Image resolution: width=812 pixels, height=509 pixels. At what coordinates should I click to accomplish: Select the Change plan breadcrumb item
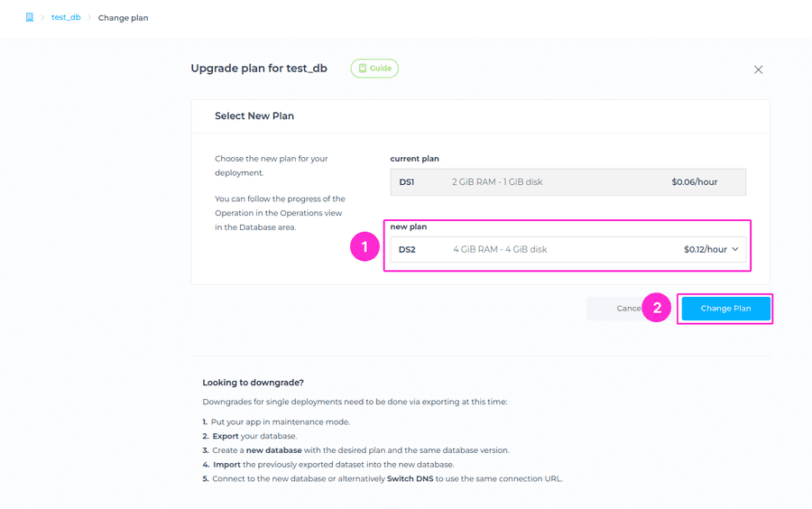[x=123, y=18]
